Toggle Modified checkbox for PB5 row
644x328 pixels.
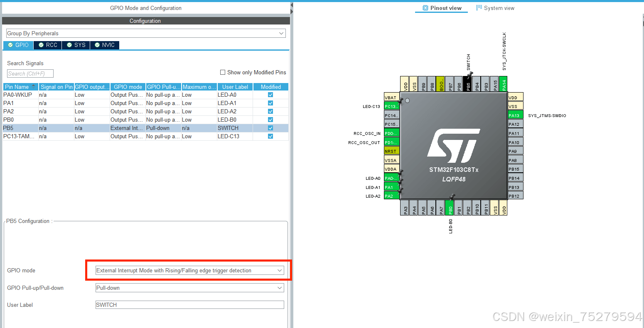click(x=270, y=128)
